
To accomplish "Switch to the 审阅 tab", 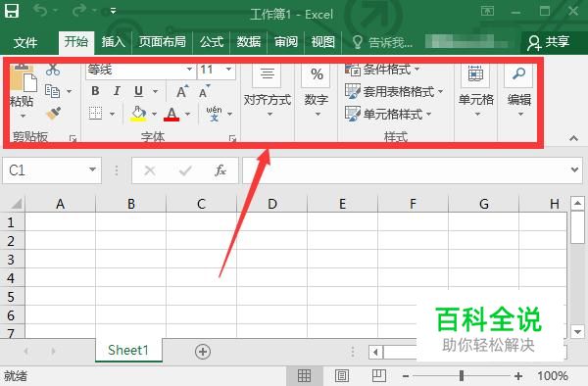I will click(x=286, y=41).
